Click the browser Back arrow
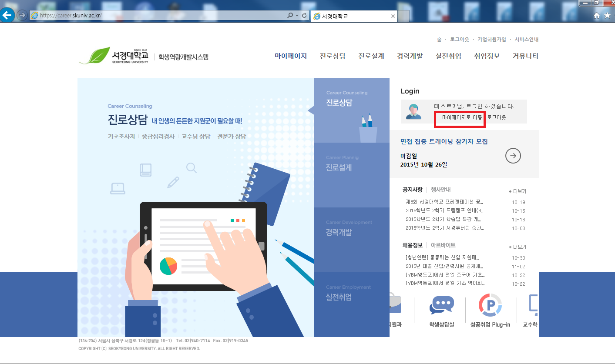Screen dimensions: 615x364 [7, 15]
